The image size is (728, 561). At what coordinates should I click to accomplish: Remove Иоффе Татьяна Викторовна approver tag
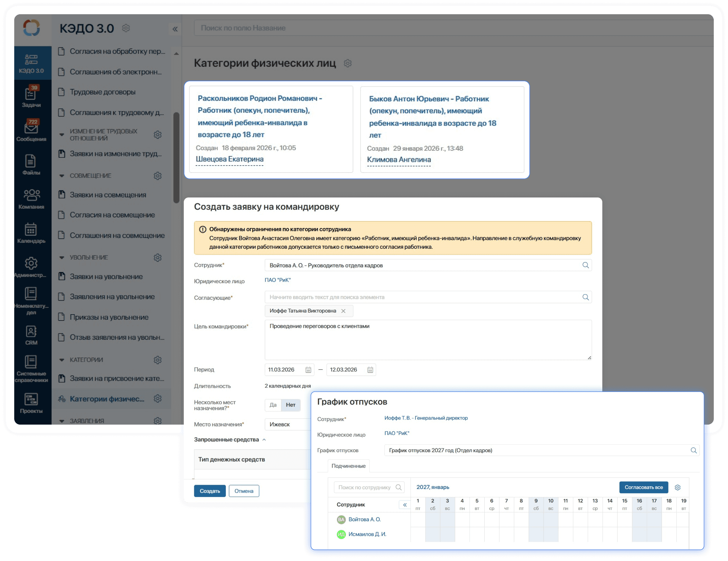[343, 311]
